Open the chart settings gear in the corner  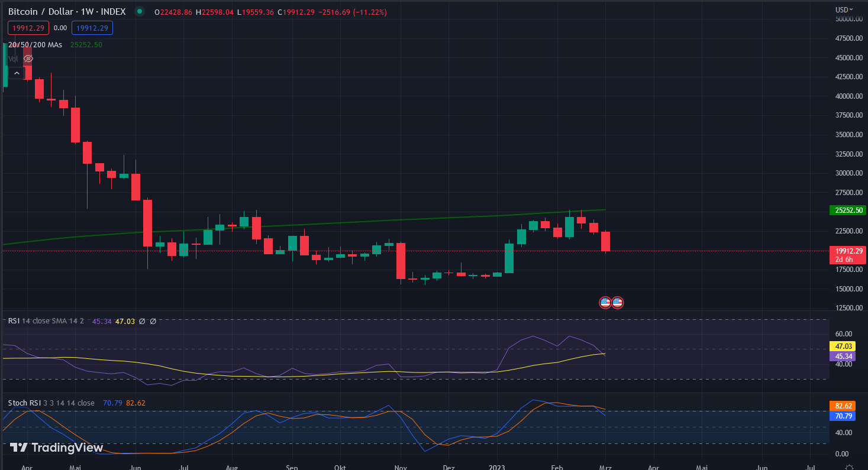(x=850, y=466)
